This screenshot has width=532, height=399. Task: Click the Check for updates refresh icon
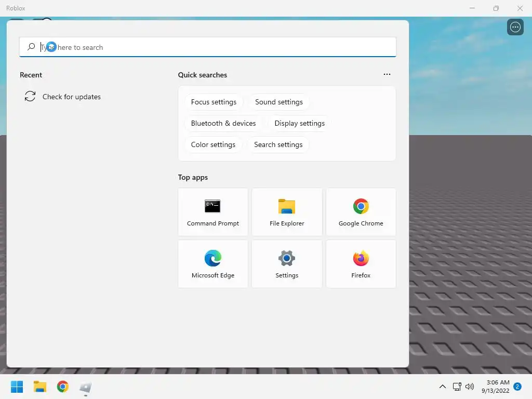[x=30, y=96]
